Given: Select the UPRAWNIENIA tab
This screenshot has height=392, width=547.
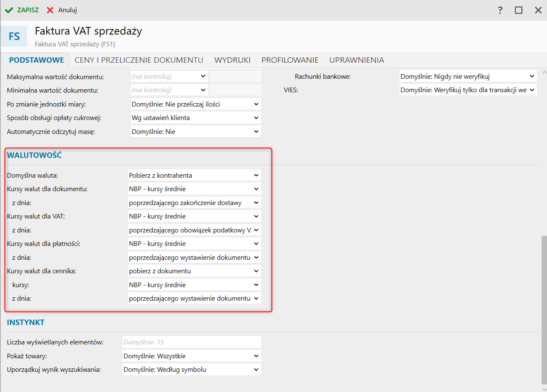Looking at the screenshot, I should (x=357, y=60).
